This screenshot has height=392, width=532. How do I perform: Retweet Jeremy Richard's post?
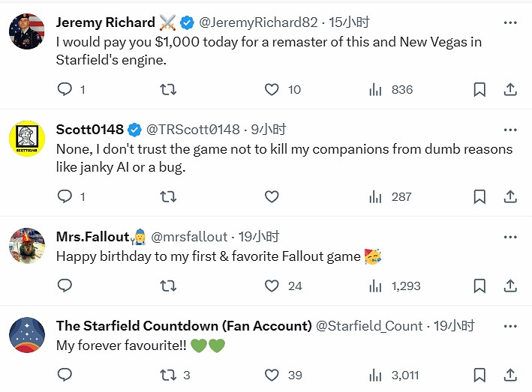tap(169, 89)
